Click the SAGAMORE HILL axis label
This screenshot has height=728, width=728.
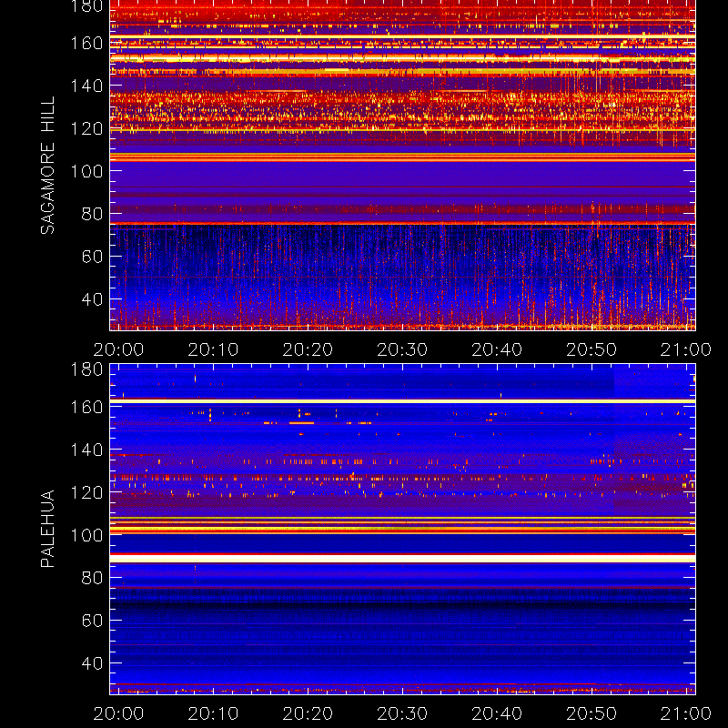47,166
